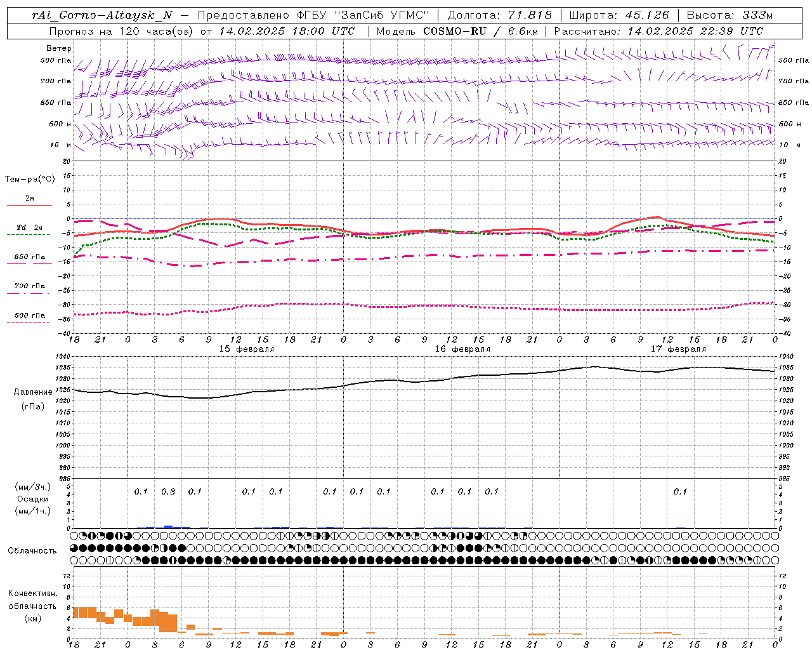Viewport: 812px width, 650px height.
Task: Select the Высота: 333м elevation text
Action: tap(730, 15)
